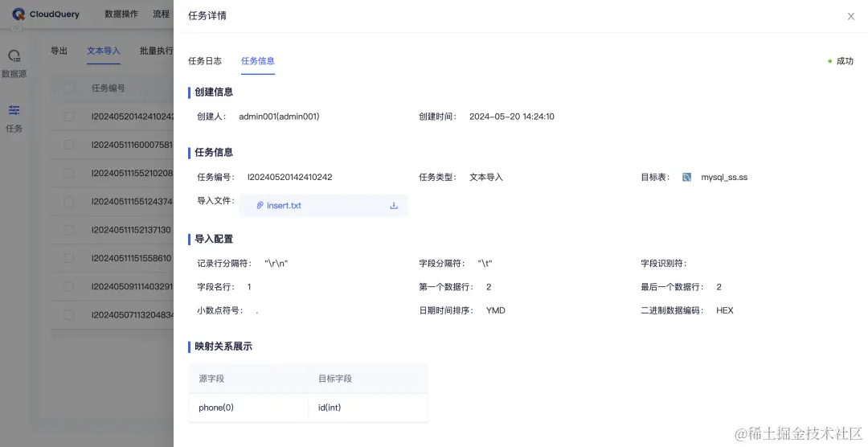Click the HEX binary encoding value
Screen dimensions: 868x447
point(725,310)
